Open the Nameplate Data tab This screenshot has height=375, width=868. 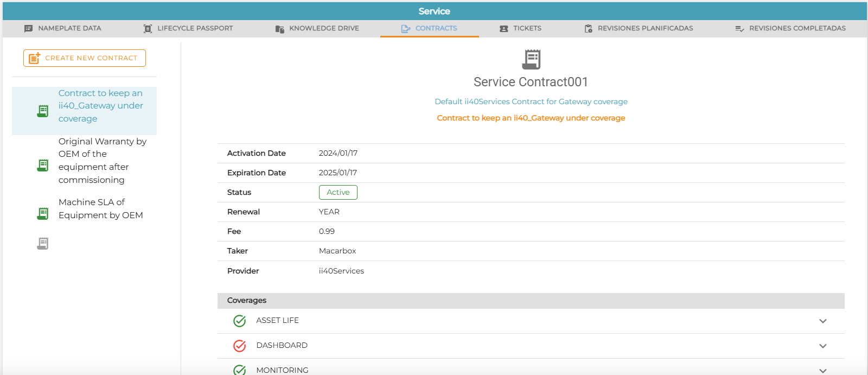(63, 28)
